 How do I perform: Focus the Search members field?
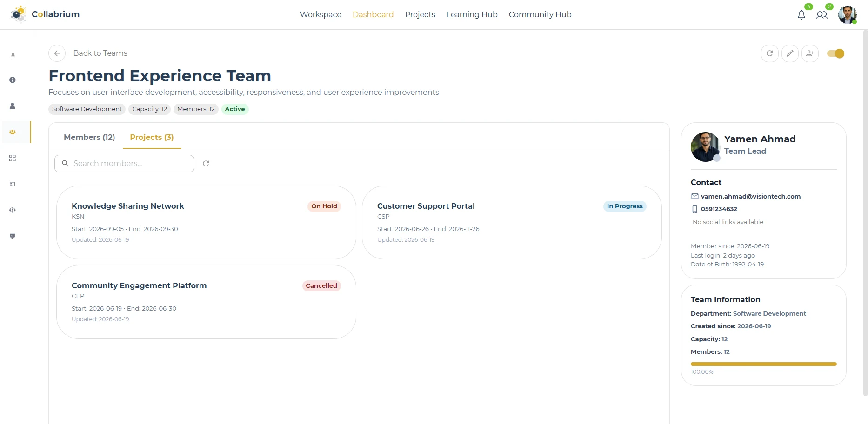click(x=124, y=164)
